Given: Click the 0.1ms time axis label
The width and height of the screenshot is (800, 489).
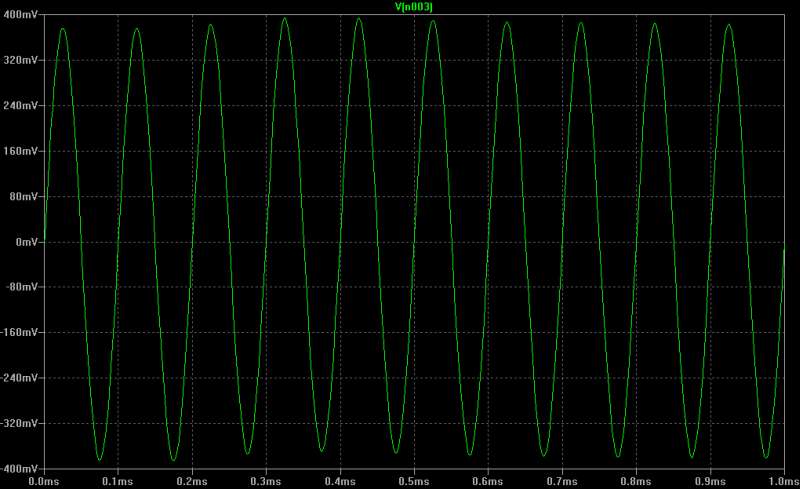Looking at the screenshot, I should [x=118, y=482].
